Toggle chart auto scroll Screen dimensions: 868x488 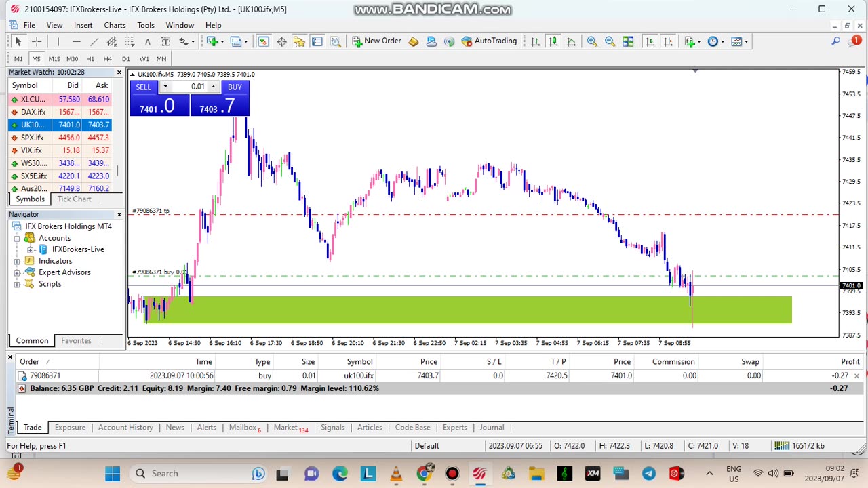[x=650, y=41]
